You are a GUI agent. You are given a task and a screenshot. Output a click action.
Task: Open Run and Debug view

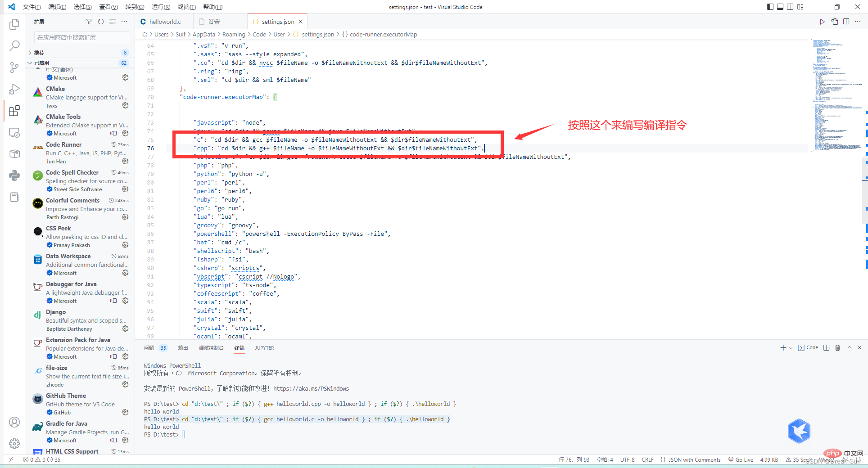click(x=14, y=89)
